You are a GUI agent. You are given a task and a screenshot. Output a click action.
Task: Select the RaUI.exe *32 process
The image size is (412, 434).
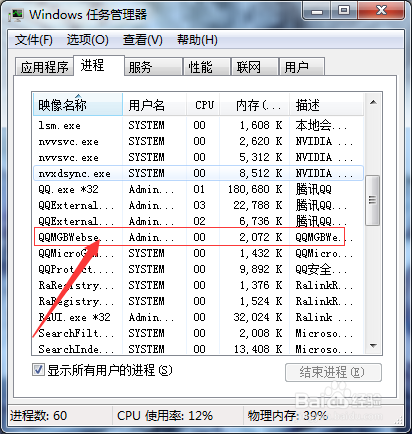198,317
